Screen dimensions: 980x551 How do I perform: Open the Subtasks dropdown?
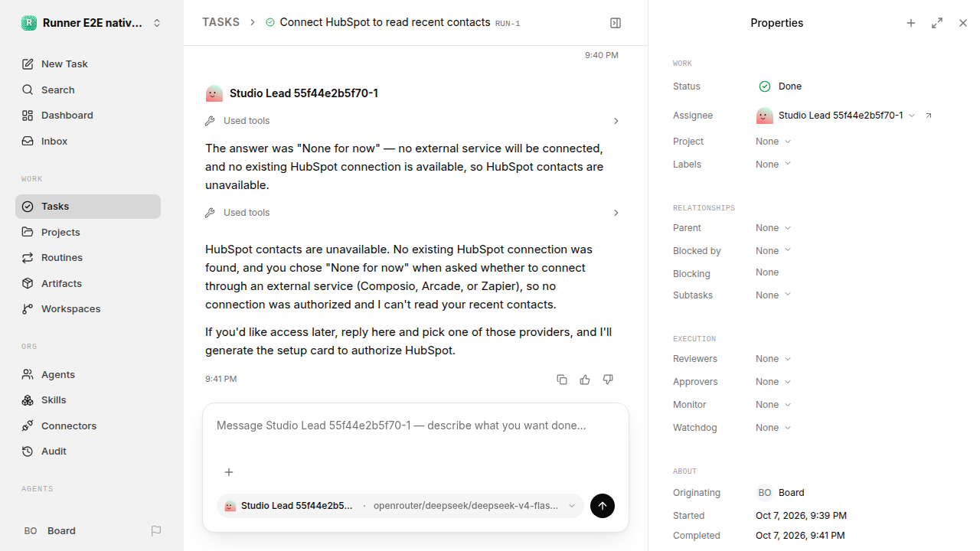point(773,295)
